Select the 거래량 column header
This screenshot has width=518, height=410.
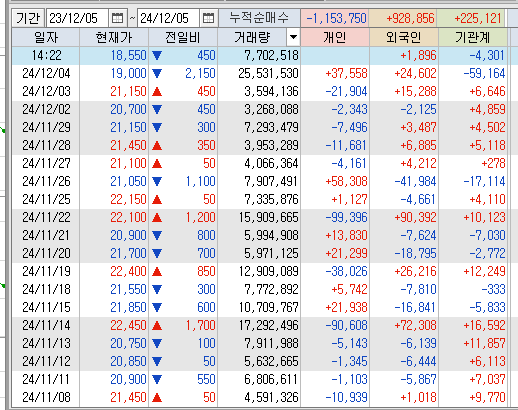pyautogui.click(x=252, y=37)
